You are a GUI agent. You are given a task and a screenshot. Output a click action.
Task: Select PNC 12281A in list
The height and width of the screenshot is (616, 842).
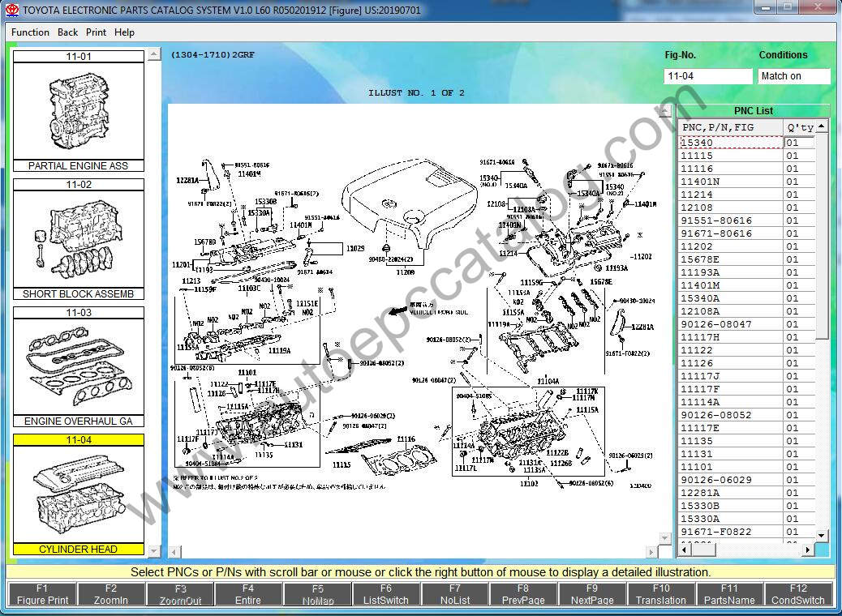point(746,493)
